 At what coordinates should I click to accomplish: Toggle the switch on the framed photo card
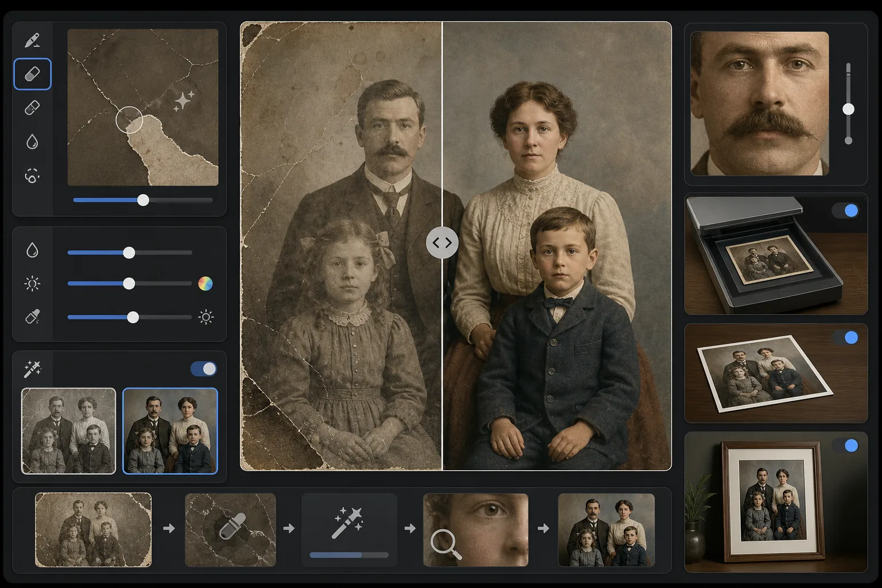pos(845,445)
